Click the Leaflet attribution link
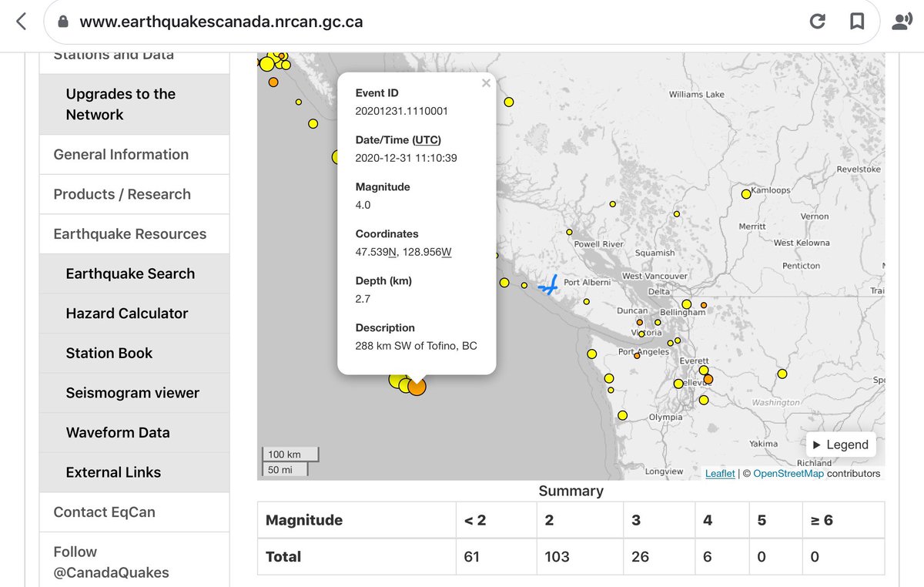Viewport: 924px width, 587px height. coord(720,474)
